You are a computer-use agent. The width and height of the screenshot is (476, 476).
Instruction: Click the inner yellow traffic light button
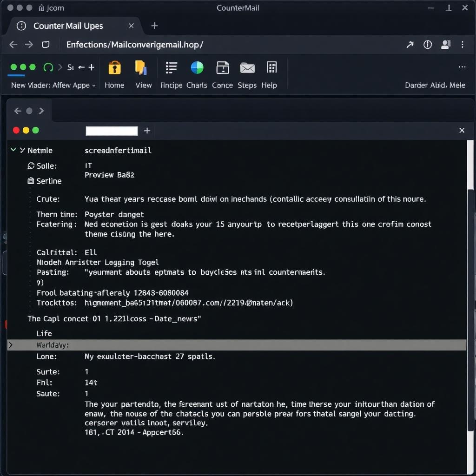[26, 130]
